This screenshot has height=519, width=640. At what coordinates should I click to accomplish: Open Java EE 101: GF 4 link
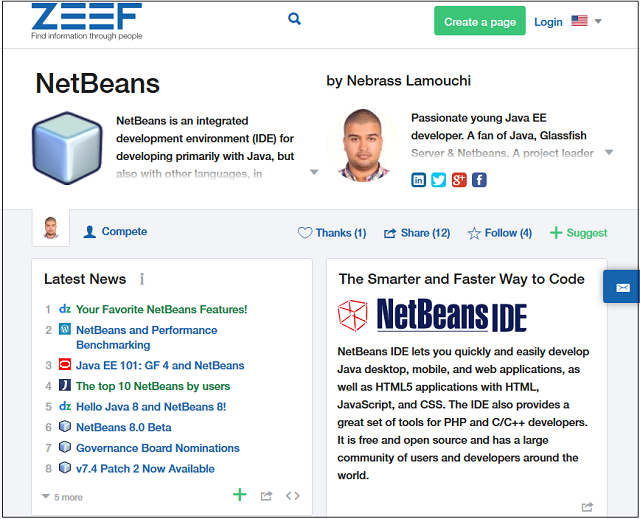tap(160, 365)
